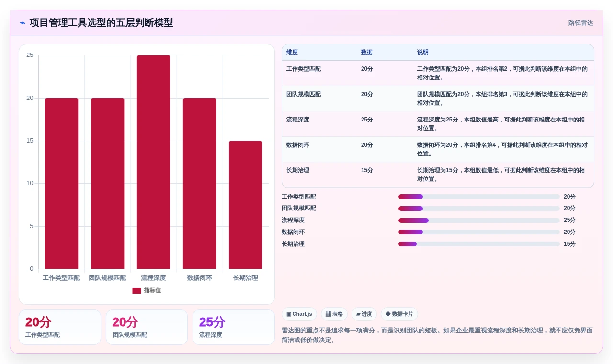Click the 团队规模匹配 x-axis label
The width and height of the screenshot is (613, 364).
pyautogui.click(x=107, y=278)
